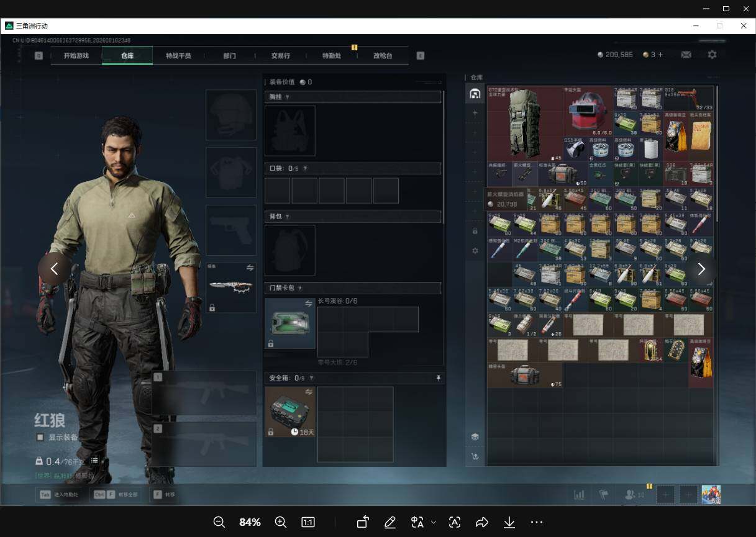Go to the previous image in viewer

(54, 269)
